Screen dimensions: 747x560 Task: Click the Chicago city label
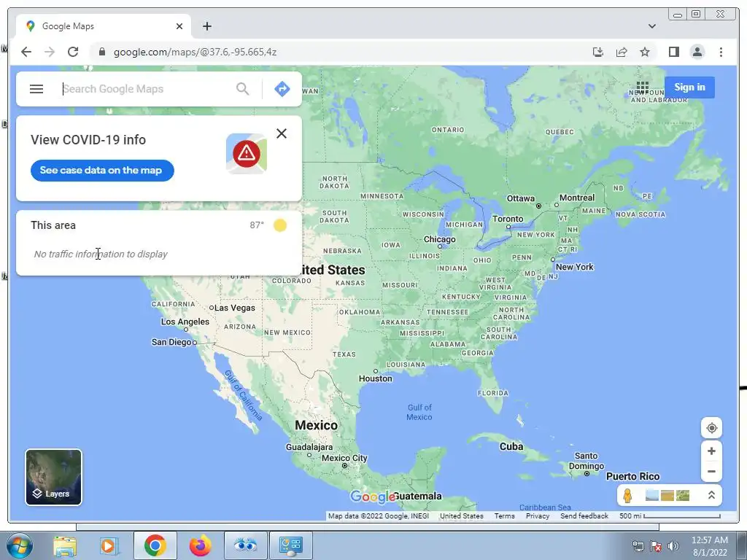tap(439, 239)
